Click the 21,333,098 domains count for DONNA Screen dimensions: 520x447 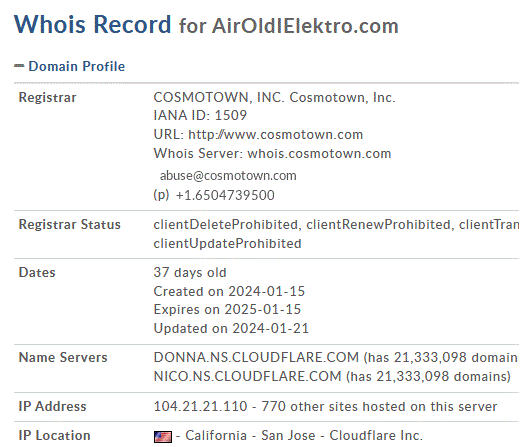(430, 357)
